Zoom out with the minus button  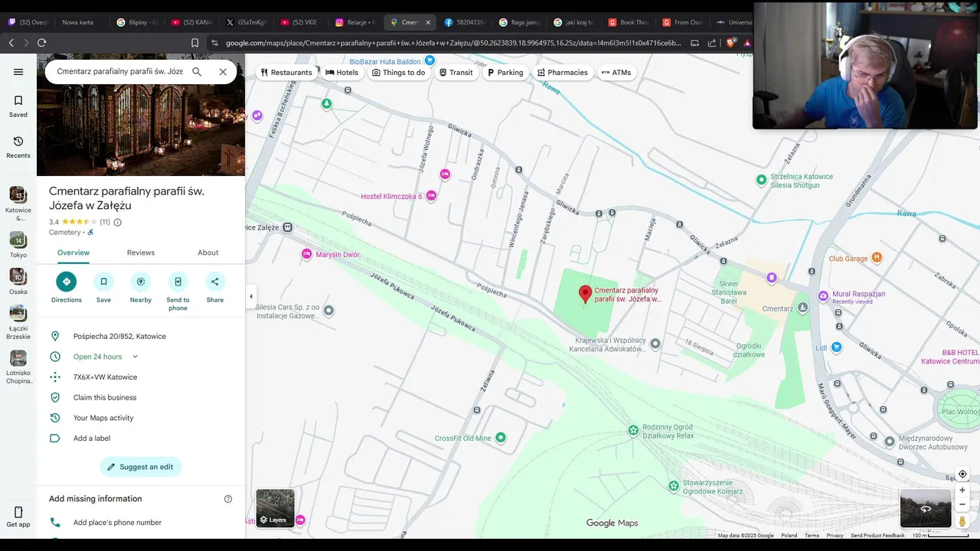coord(962,504)
